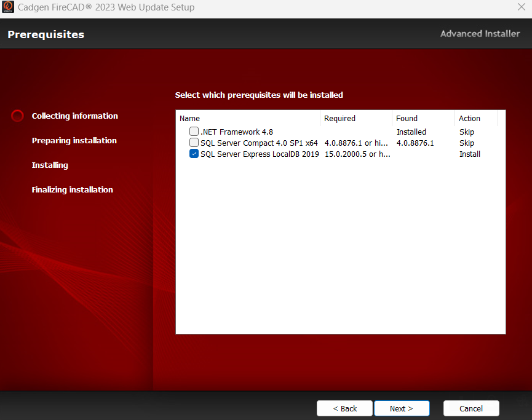The width and height of the screenshot is (532, 420).
Task: Click the FireCAD app icon in title bar
Action: click(x=8, y=7)
